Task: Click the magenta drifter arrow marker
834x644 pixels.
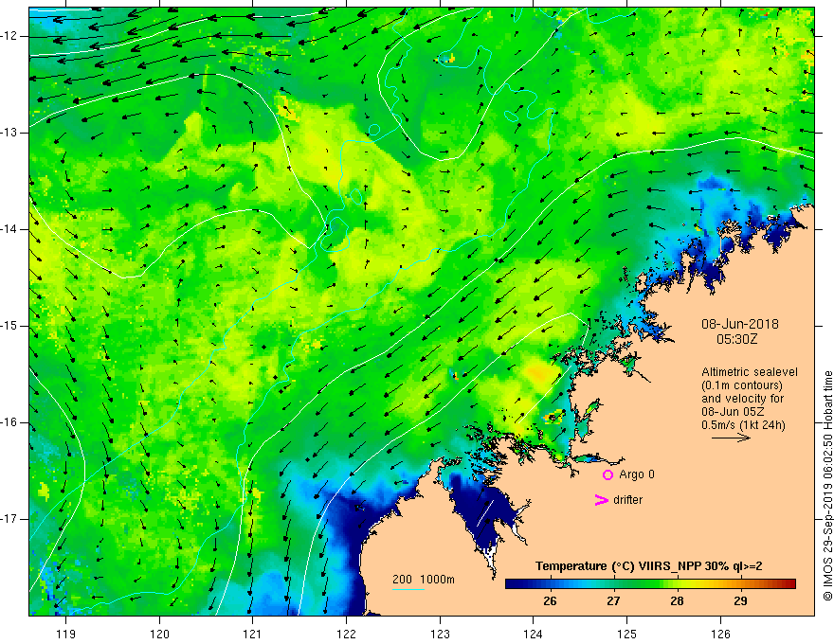Action: tap(601, 500)
